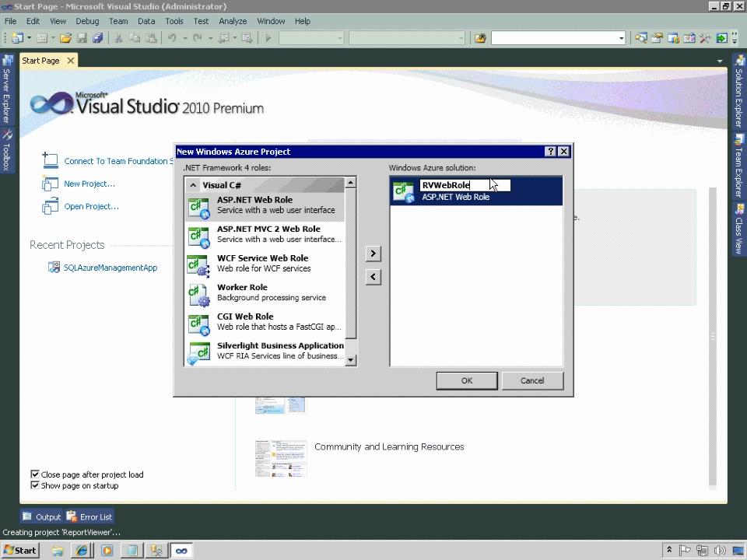Select the ASP.NET Web Role icon
747x560 pixels.
198,208
